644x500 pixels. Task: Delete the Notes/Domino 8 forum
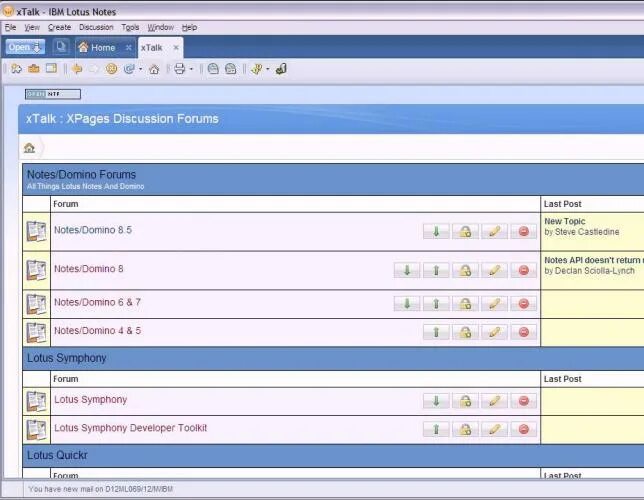524,270
